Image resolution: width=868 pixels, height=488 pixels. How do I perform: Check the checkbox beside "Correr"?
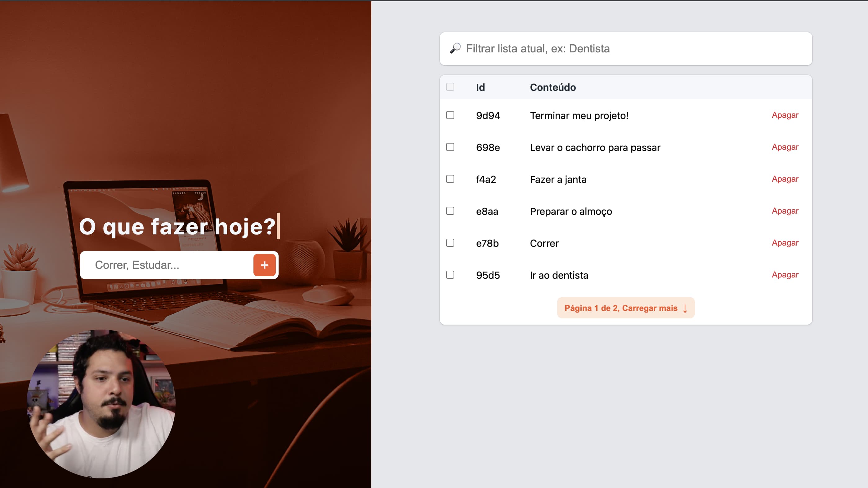click(x=450, y=243)
